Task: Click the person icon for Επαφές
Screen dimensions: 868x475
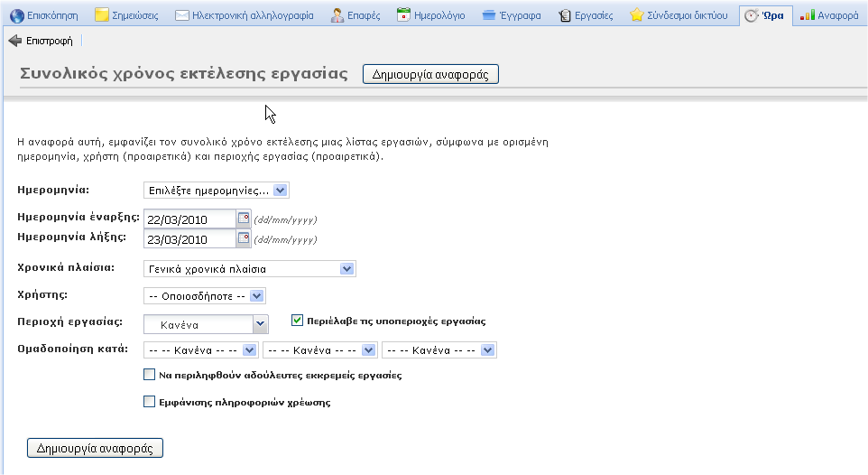Action: [337, 15]
